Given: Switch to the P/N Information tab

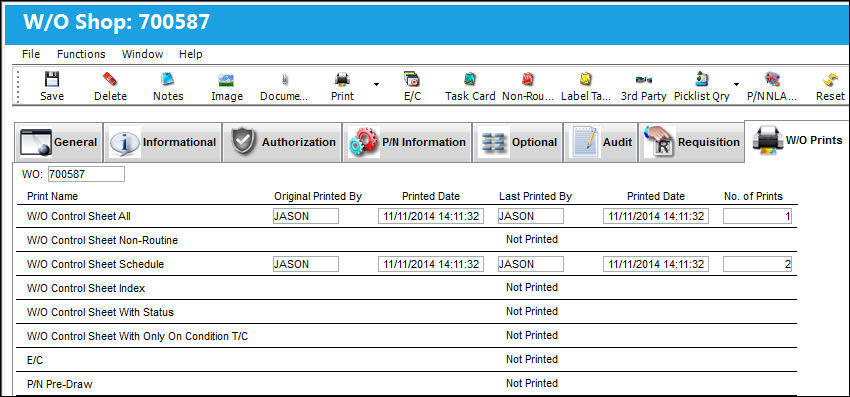Looking at the screenshot, I should coord(407,143).
